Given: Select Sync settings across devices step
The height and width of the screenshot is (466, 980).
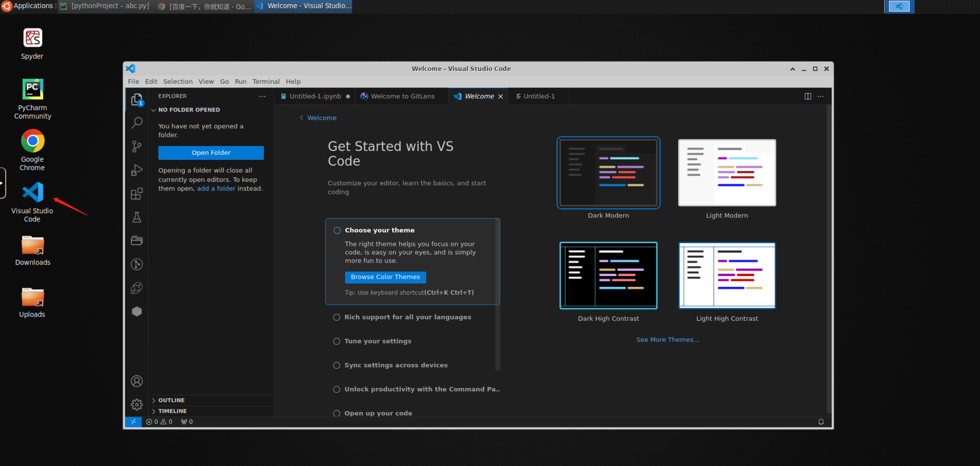Looking at the screenshot, I should click(396, 365).
